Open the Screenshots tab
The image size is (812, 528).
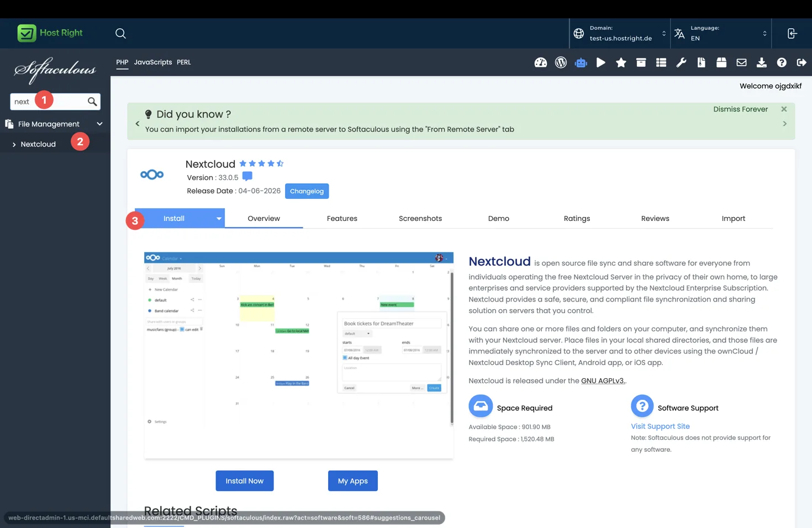click(420, 219)
